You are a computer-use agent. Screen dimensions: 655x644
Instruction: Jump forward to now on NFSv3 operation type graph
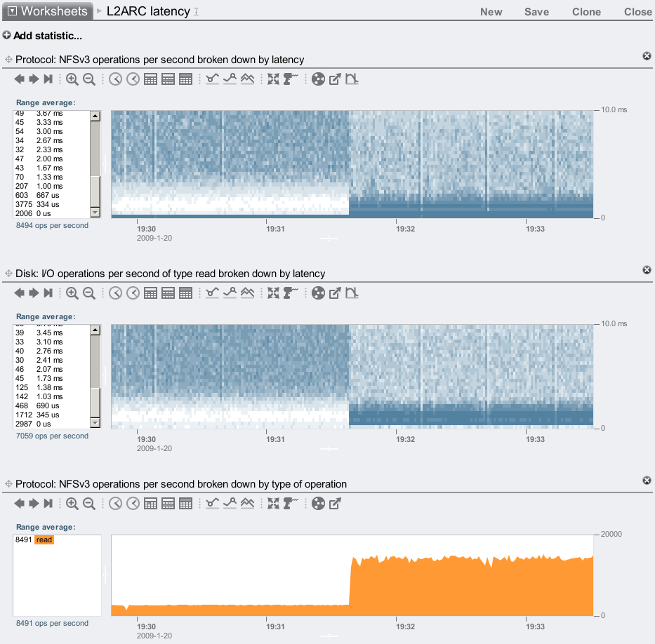pos(48,504)
